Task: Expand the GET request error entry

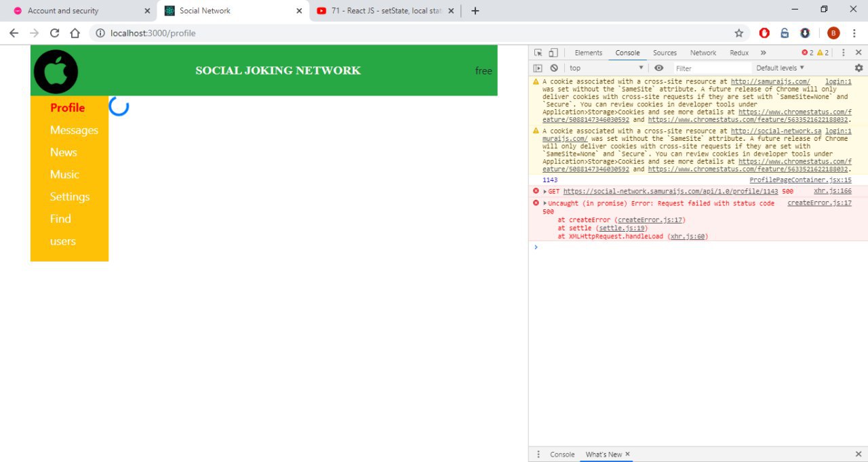Action: click(x=545, y=192)
